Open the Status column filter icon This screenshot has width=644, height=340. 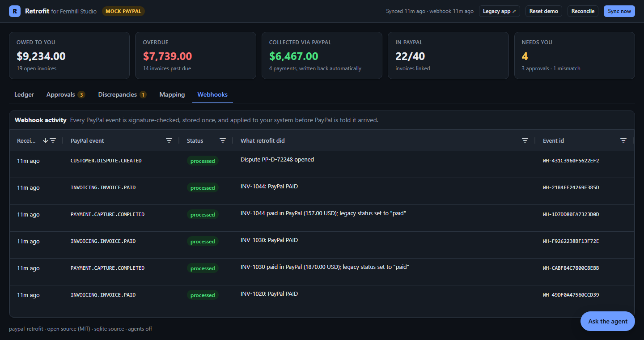pyautogui.click(x=223, y=140)
